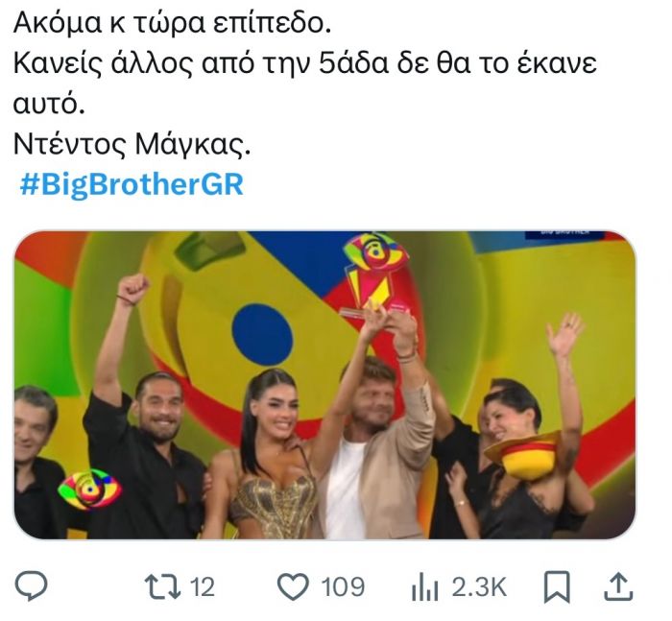Click the line "Ακόμα κ τώρα επίπεδο."

172,23
